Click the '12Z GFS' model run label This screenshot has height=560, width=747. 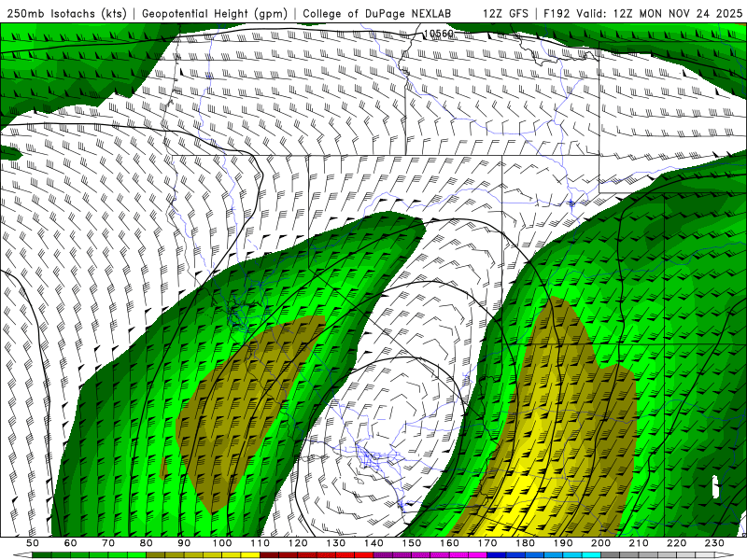pyautogui.click(x=505, y=13)
